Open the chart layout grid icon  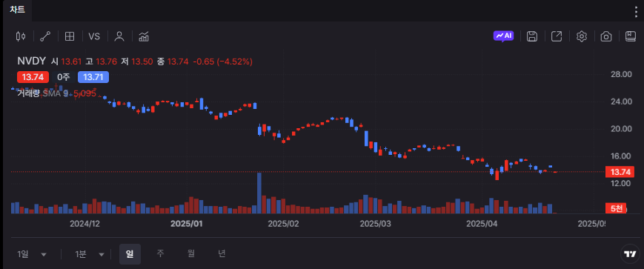[70, 36]
